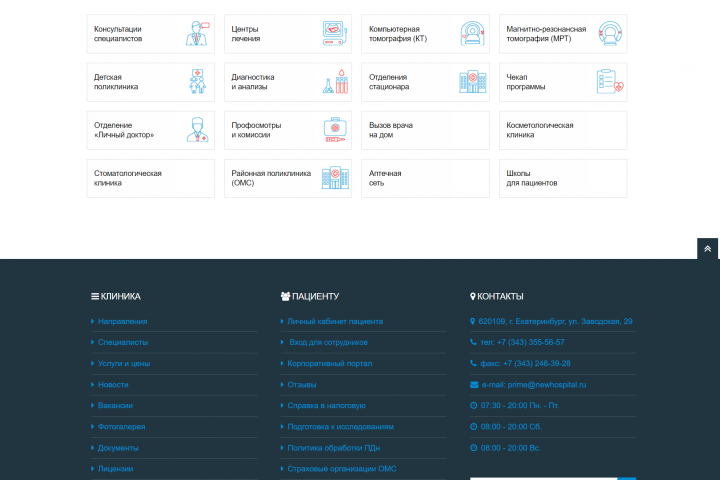
Task: Click the map pin icon next to КОНТАКТЫ heading
Action: [472, 297]
